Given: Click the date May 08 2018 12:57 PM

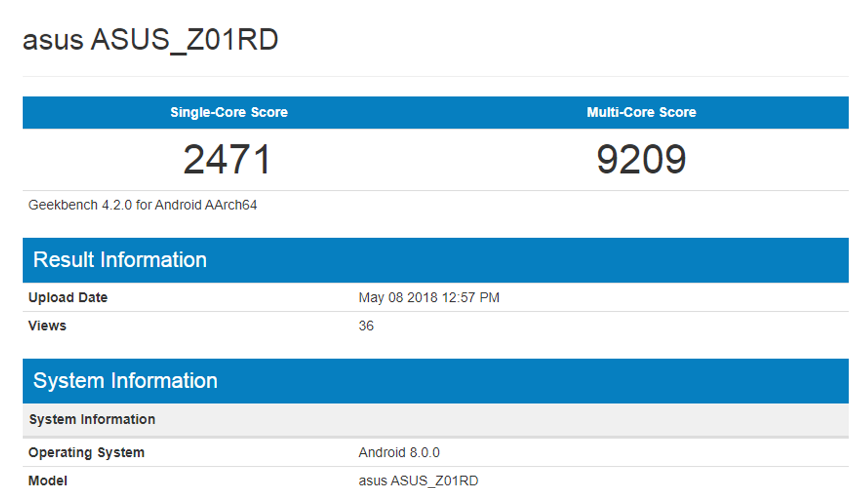Looking at the screenshot, I should coord(429,298).
